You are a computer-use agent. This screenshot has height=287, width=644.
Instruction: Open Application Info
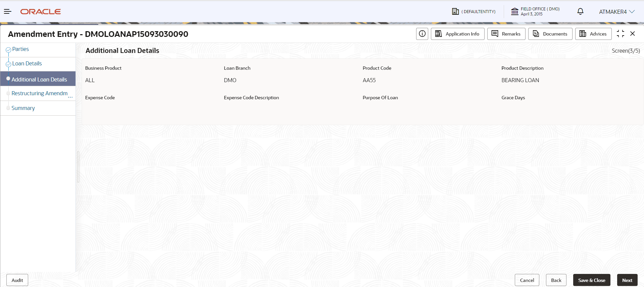click(457, 34)
